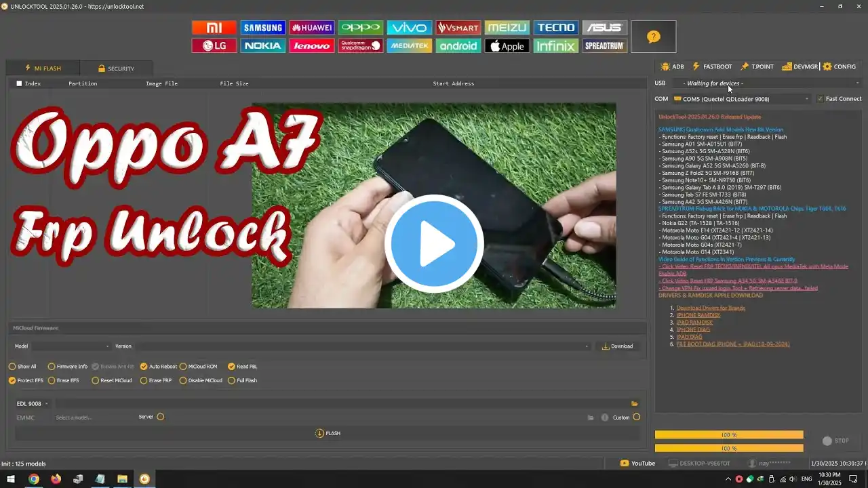This screenshot has width=868, height=488.
Task: Click the info icon beside Custom
Action: click(x=604, y=418)
